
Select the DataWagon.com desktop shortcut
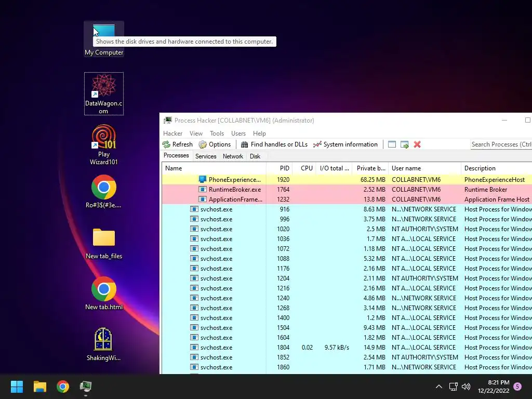point(104,94)
